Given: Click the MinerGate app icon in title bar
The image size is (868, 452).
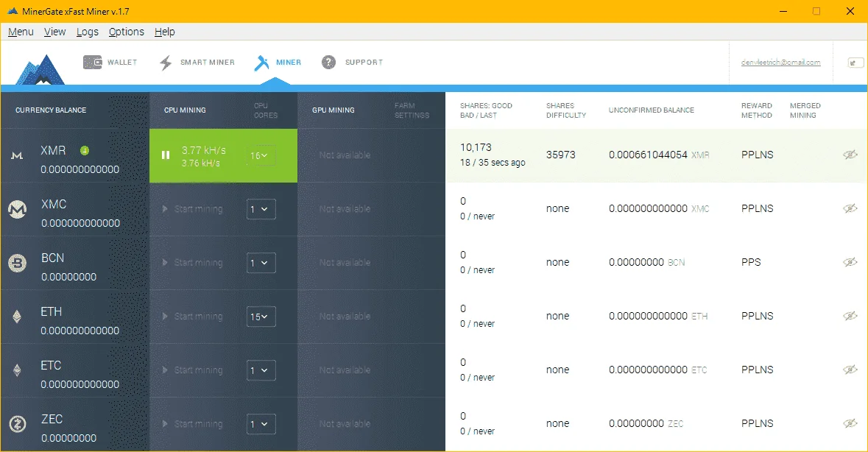Looking at the screenshot, I should pos(13,11).
